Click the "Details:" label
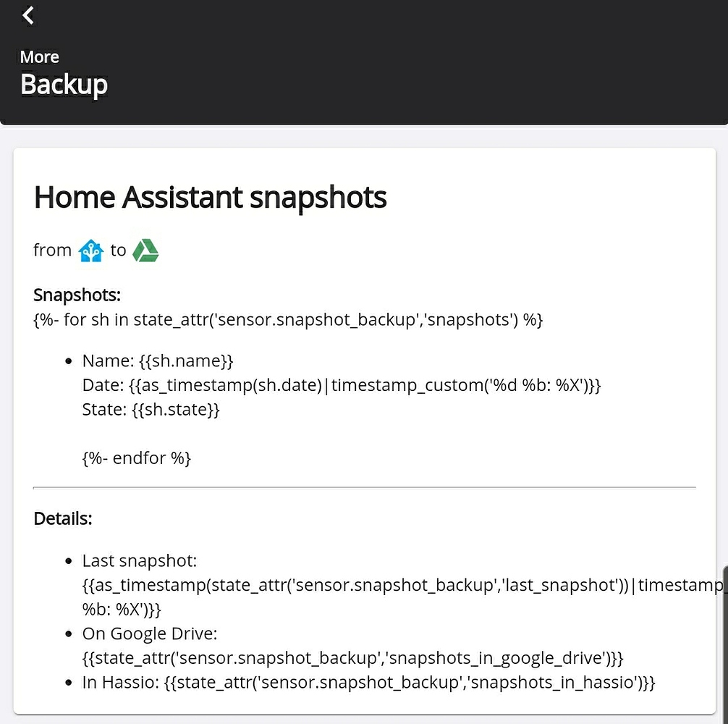This screenshot has width=728, height=724. click(63, 518)
